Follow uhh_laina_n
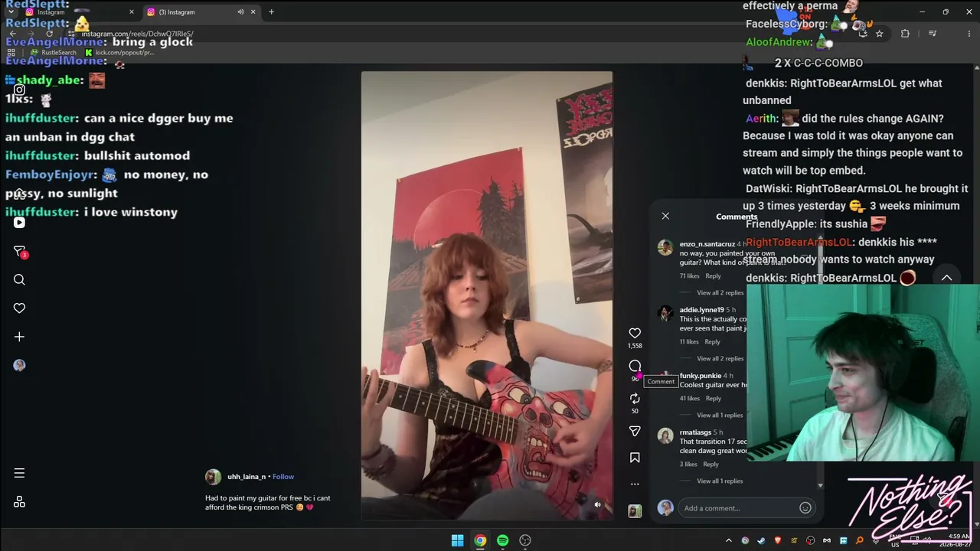Screen dimensions: 980x551 pyautogui.click(x=283, y=477)
